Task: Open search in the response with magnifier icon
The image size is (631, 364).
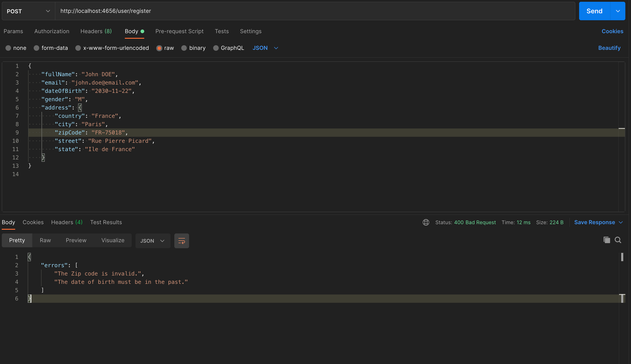Action: pyautogui.click(x=618, y=240)
